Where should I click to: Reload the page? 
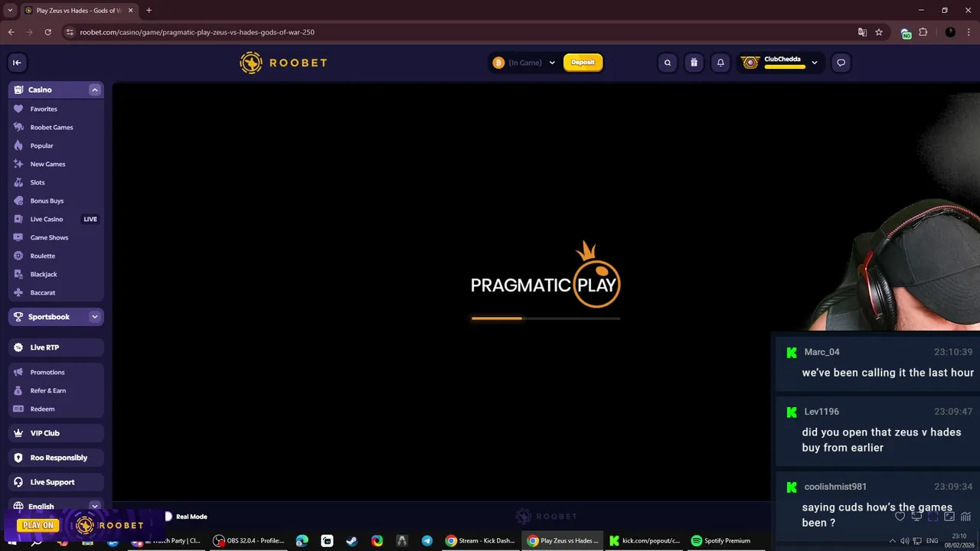coord(47,32)
